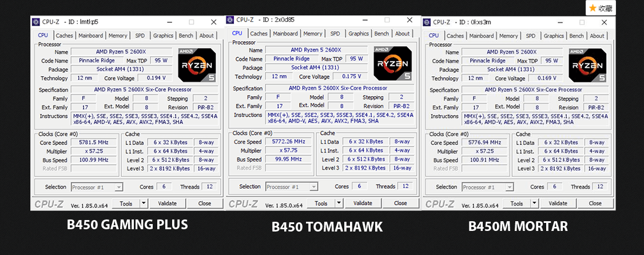Screen dimensions: 644x255
Task: Minimize the B450 GAMING PLUS CPU-Z window
Action: tap(169, 22)
